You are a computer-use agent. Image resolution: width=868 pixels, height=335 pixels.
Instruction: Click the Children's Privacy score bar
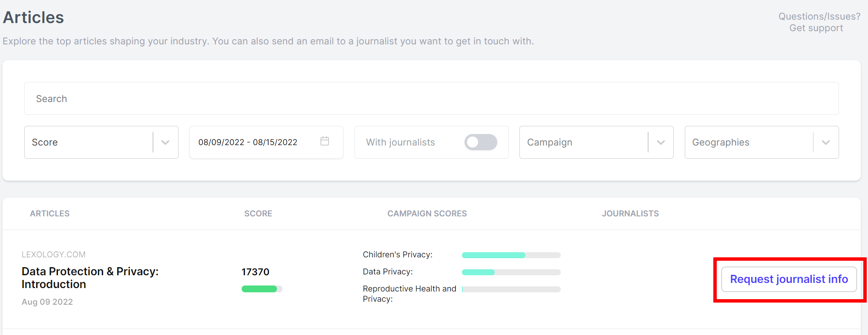(511, 255)
